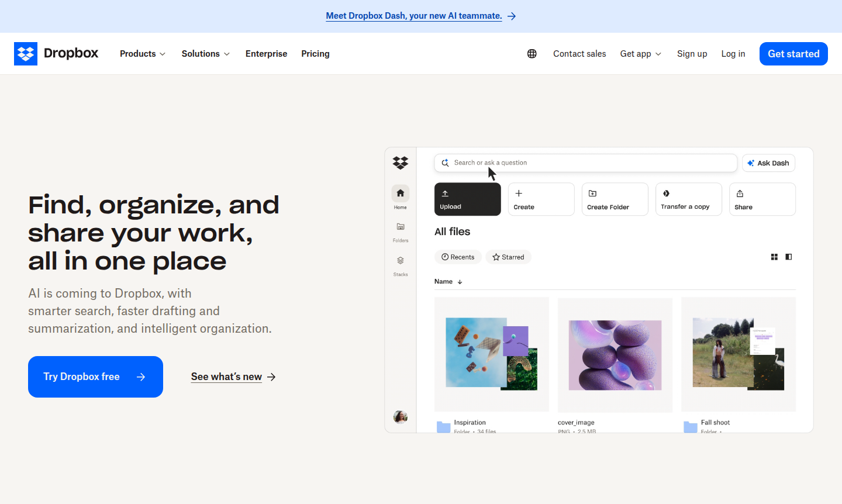Toggle the Name sort order arrow
Image resolution: width=842 pixels, height=504 pixels.
pos(460,281)
